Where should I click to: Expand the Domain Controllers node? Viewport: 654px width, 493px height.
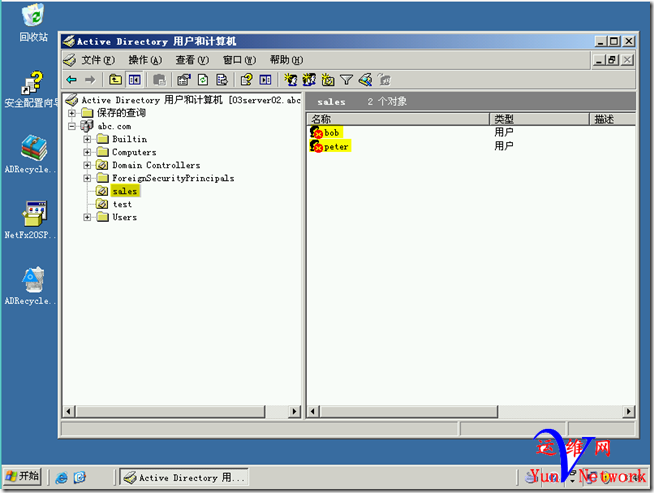(87, 165)
